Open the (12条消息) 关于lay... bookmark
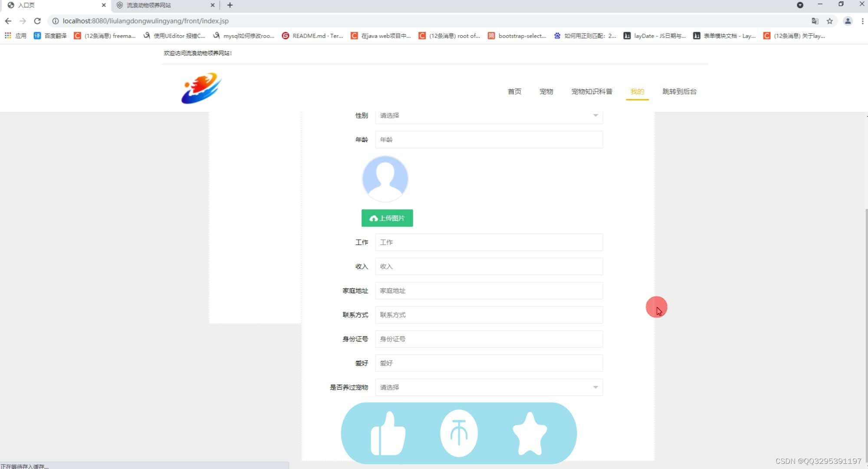The image size is (868, 469). click(x=794, y=36)
